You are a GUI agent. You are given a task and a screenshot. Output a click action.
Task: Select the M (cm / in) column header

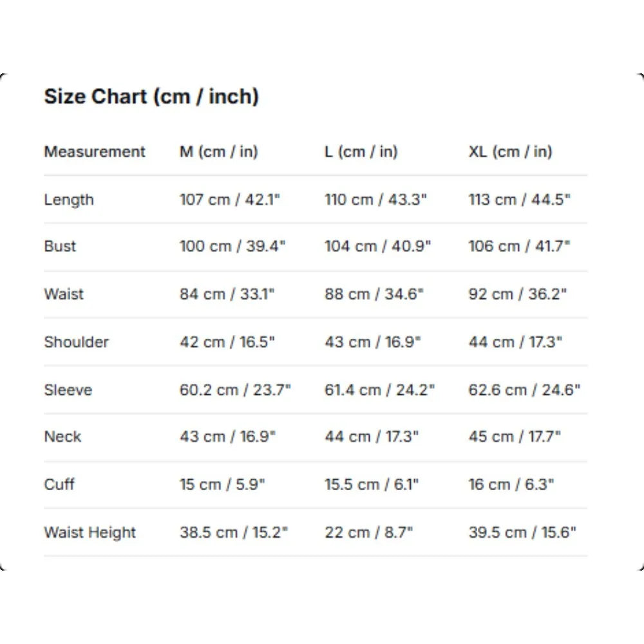pos(219,152)
